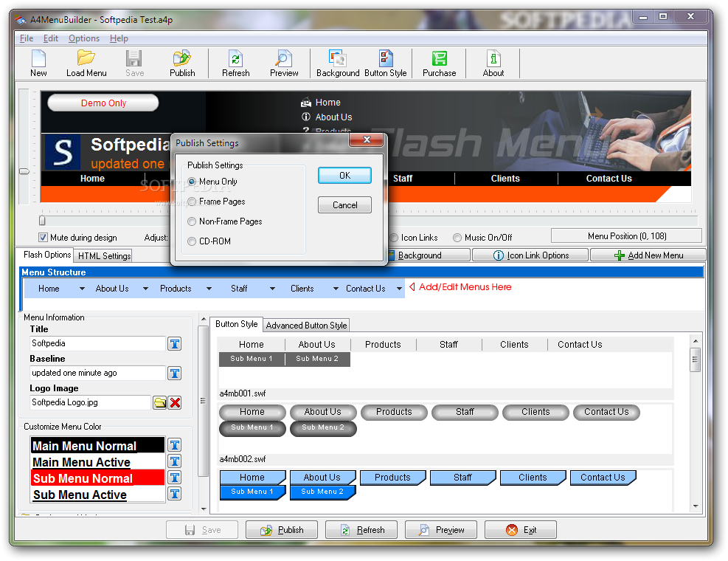The width and height of the screenshot is (728, 561).
Task: Expand Products dropdown in Menu Structure
Action: [209, 289]
